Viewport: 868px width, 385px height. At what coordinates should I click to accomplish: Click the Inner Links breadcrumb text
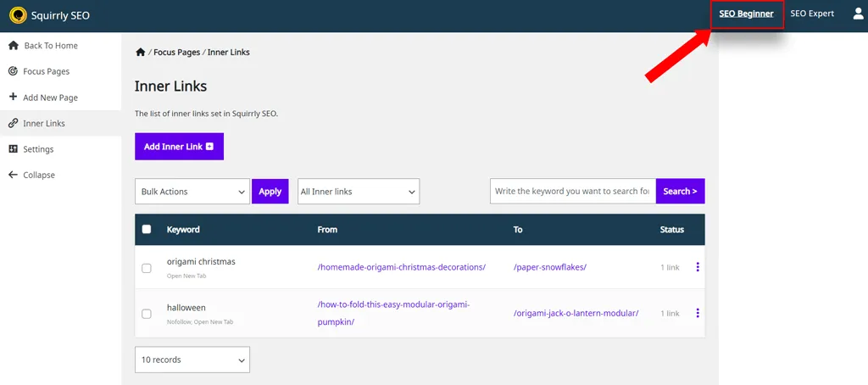coord(229,52)
